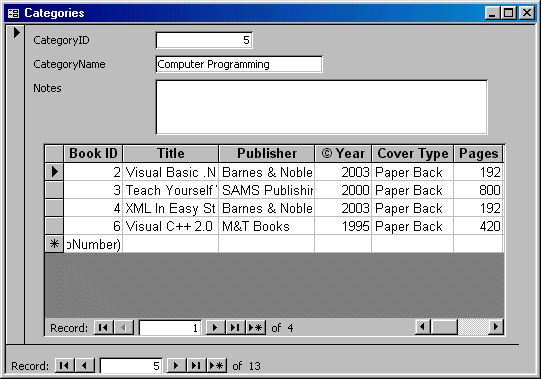
Task: Select the Pages column header
Action: point(479,154)
